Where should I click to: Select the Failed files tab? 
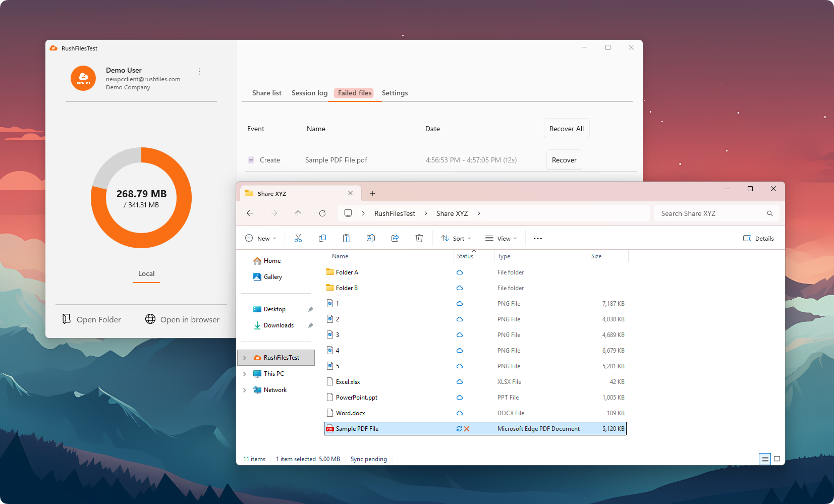point(355,93)
